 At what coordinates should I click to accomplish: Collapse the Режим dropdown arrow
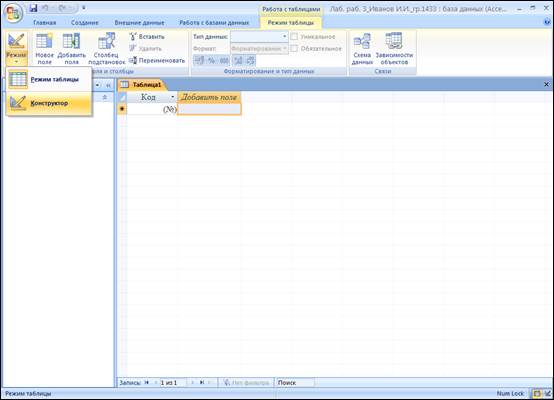click(x=16, y=61)
